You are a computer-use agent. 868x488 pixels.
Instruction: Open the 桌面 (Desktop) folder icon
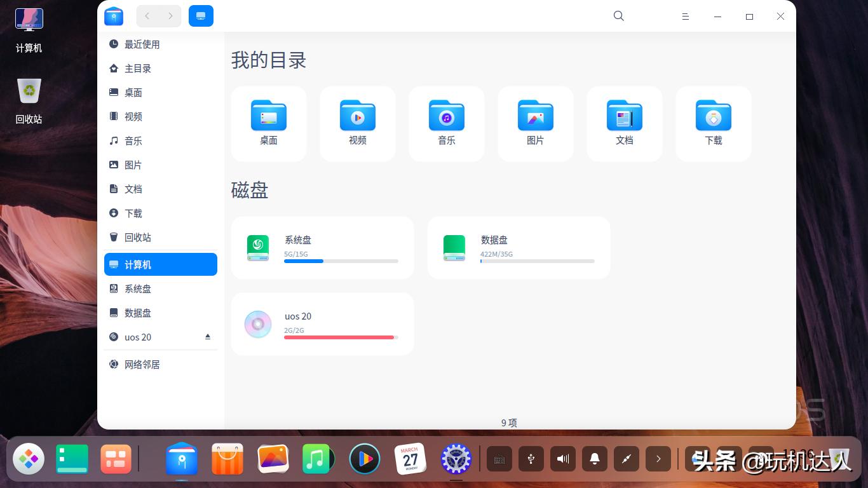pos(268,116)
